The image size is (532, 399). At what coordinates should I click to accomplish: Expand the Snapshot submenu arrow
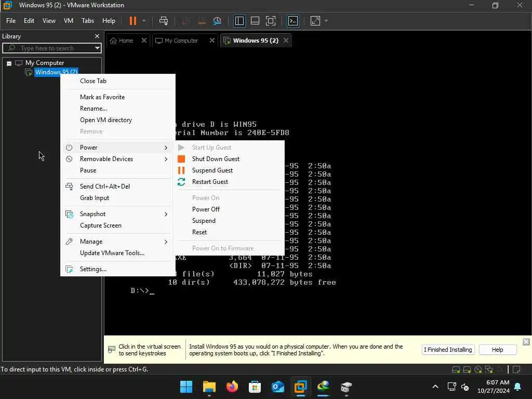(166, 214)
